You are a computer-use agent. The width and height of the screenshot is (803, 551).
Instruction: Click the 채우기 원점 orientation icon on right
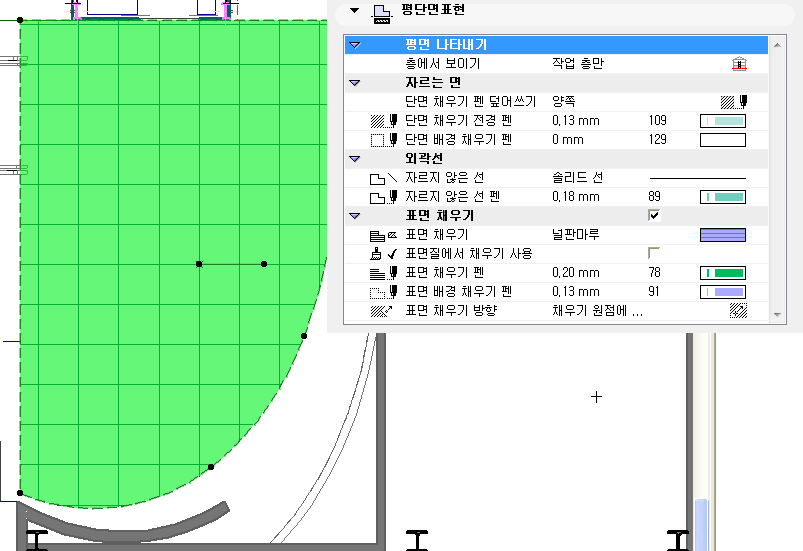[x=738, y=311]
